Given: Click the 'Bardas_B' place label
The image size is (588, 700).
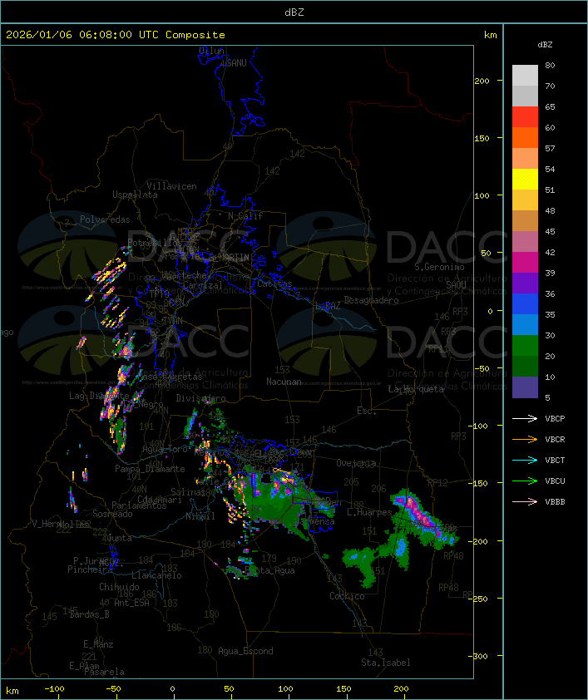Looking at the screenshot, I should point(89,614).
